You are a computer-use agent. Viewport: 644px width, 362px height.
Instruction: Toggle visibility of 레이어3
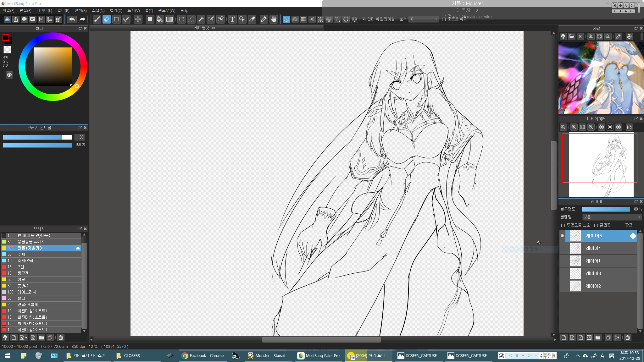(562, 273)
